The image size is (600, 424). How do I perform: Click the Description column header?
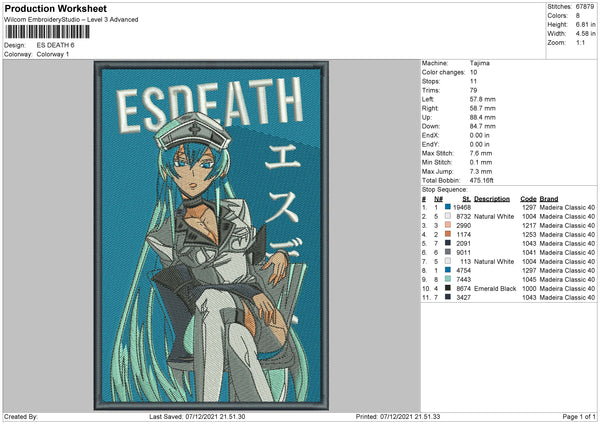point(492,199)
